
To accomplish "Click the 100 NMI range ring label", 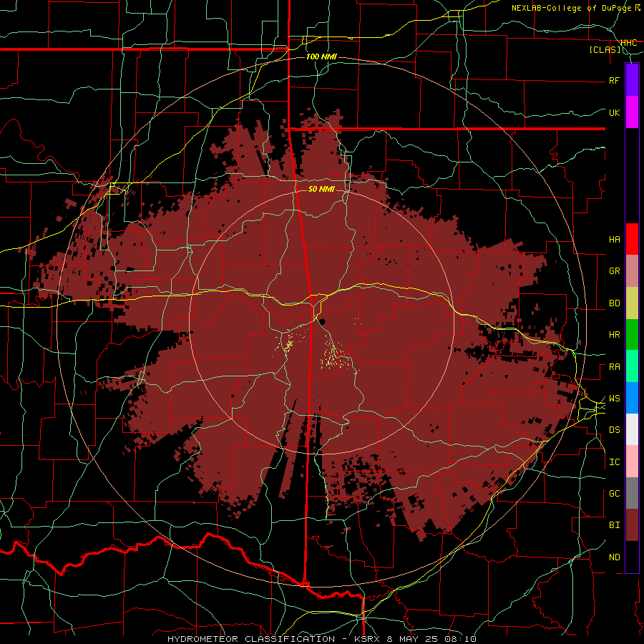I will 321,57.
